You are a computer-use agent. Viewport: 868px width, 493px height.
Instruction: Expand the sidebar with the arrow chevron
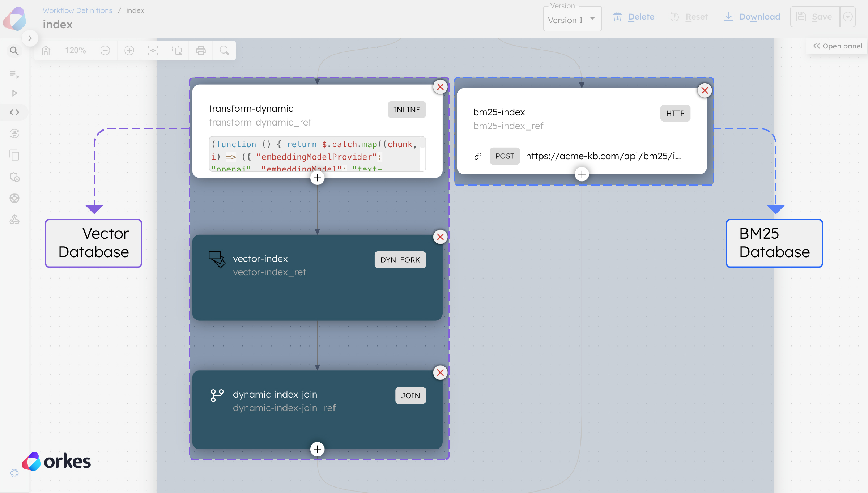(30, 38)
